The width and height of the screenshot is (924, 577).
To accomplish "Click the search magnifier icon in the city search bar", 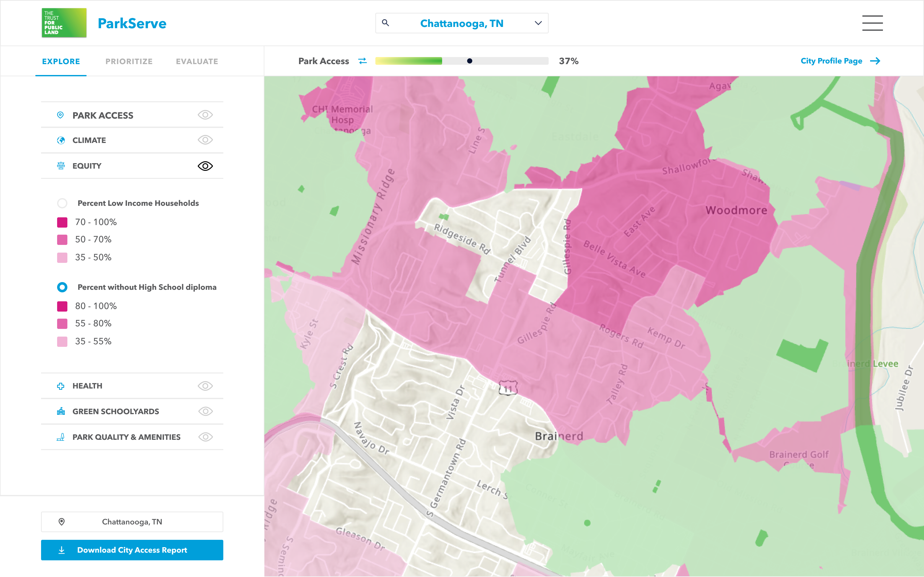I will pos(386,23).
